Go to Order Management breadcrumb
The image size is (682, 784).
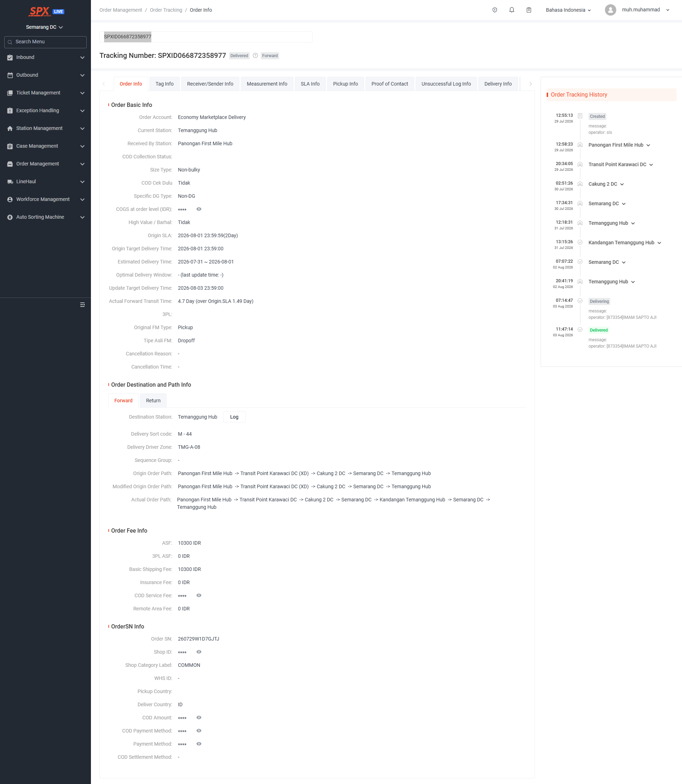tap(121, 10)
